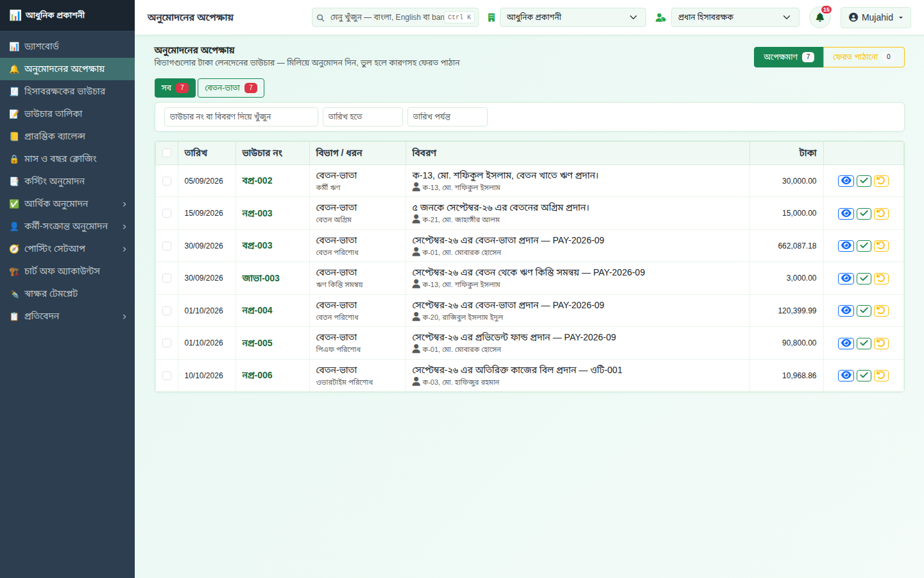View voucher নপ্র-006 with eye icon
The width and height of the screenshot is (924, 578).
pyautogui.click(x=846, y=376)
